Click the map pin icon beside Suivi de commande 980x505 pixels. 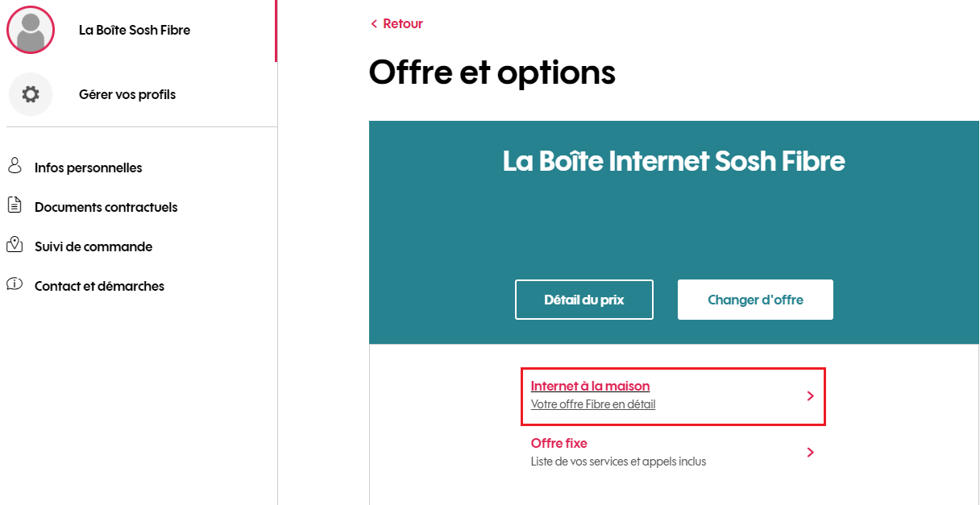(x=14, y=245)
